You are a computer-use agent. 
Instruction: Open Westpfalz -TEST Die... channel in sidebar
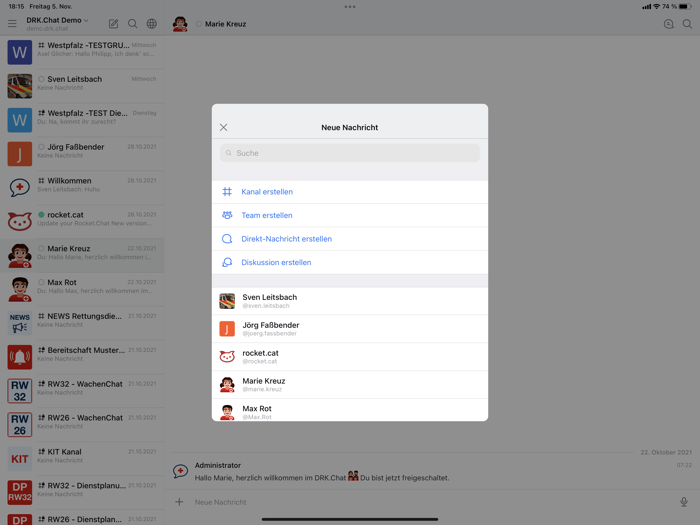coord(82,120)
